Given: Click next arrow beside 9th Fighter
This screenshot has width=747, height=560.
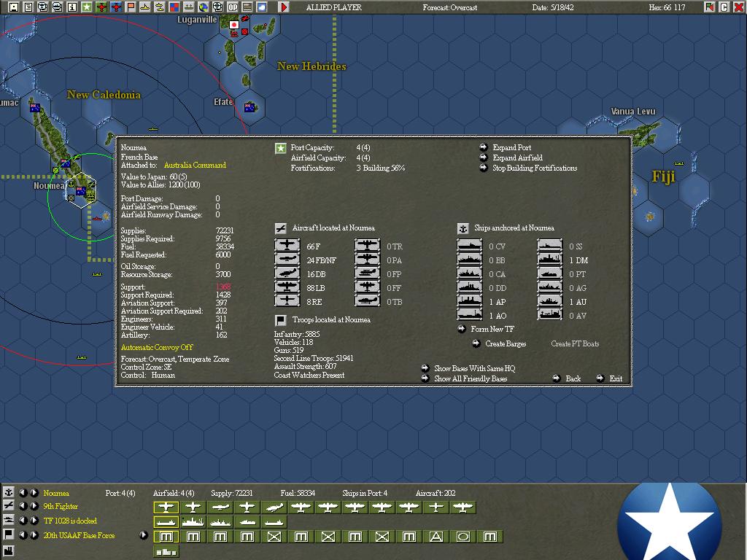Looking at the screenshot, I should coord(34,506).
